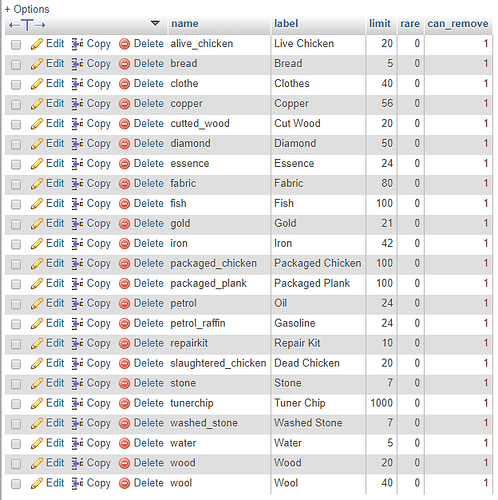
Task: Select the checkbox for iron row
Action: (x=16, y=244)
